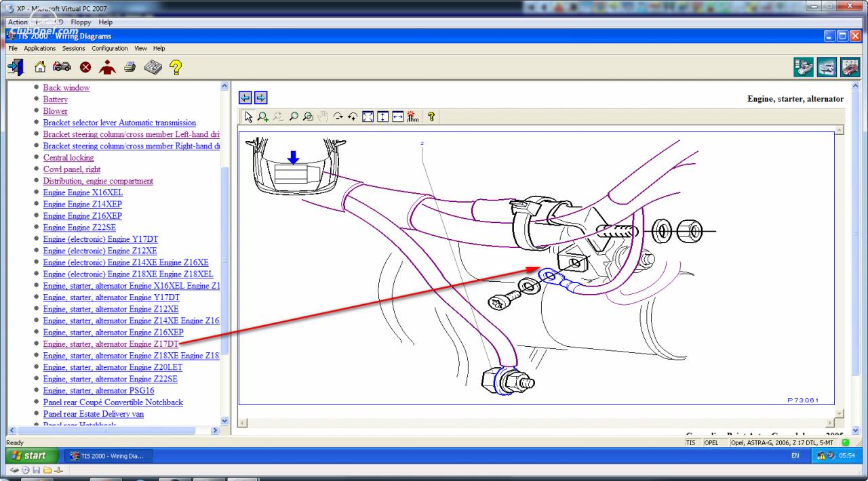Click vehicle info 'Opel, ASTRA-G, 2006' status field

pos(784,442)
